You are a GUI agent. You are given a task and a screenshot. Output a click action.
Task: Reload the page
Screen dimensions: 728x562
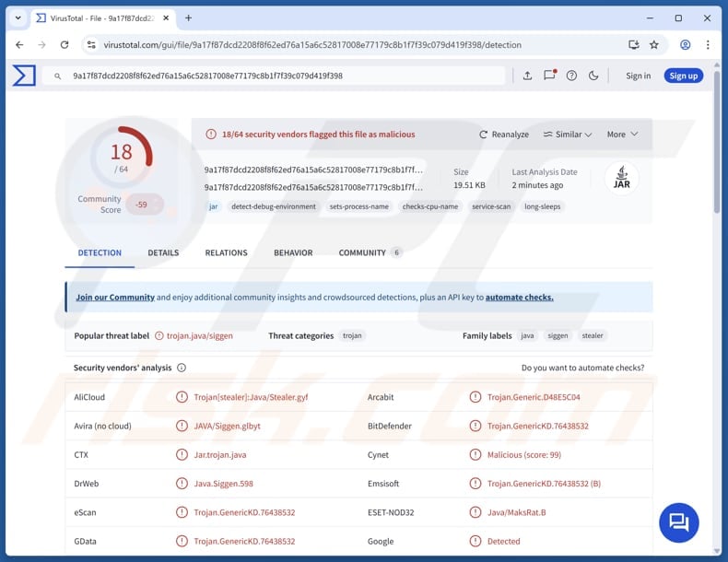click(65, 44)
